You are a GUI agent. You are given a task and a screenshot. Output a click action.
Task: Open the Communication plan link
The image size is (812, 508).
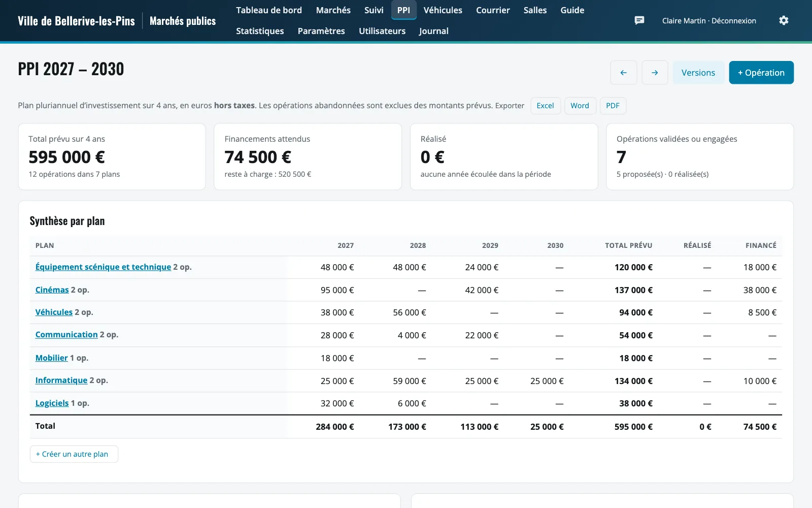point(66,335)
